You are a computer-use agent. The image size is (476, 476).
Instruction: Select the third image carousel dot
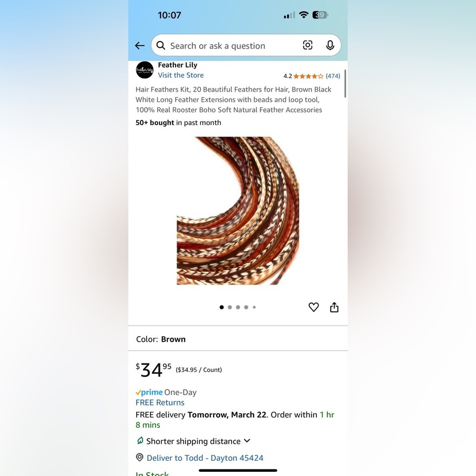coord(238,307)
